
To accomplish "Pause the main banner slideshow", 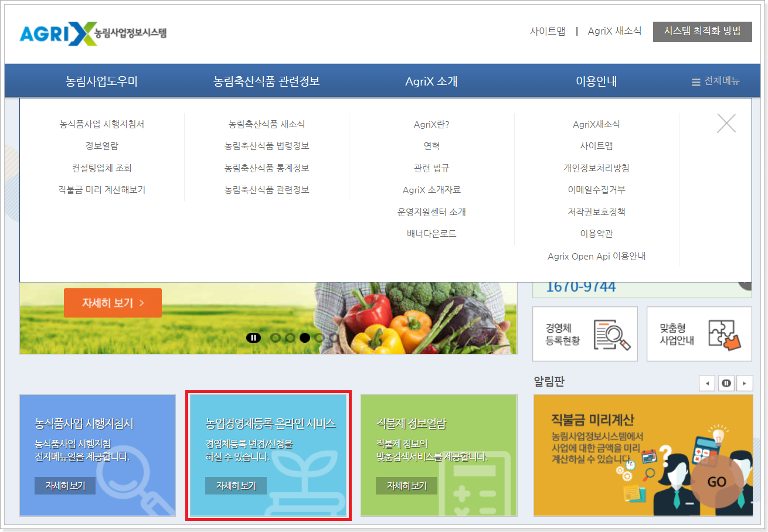I will [x=253, y=337].
